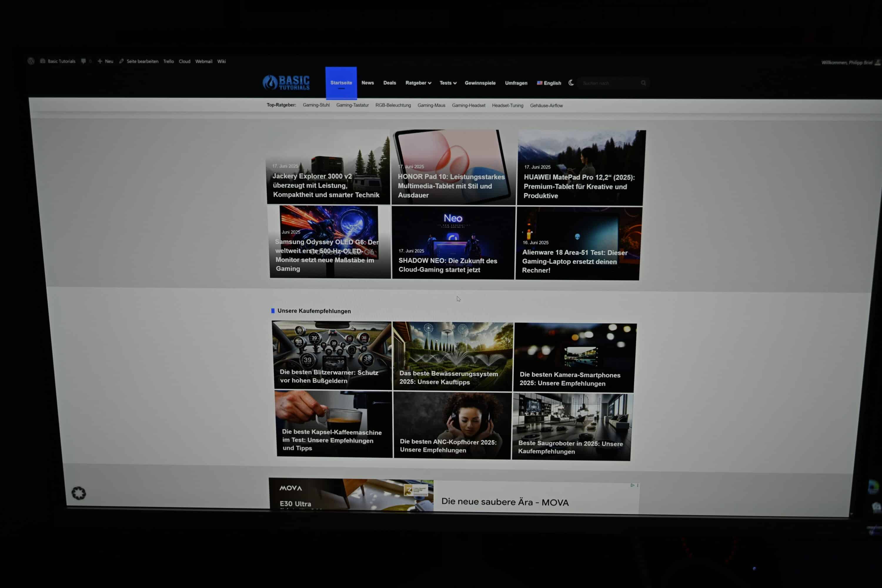Click the user avatar beside Willkommen
This screenshot has height=588, width=882.
[877, 63]
